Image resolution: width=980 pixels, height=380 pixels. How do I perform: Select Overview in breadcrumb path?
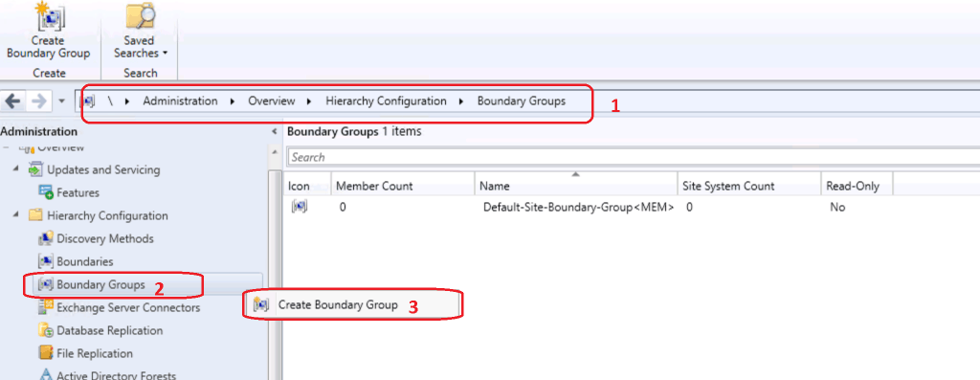271,101
